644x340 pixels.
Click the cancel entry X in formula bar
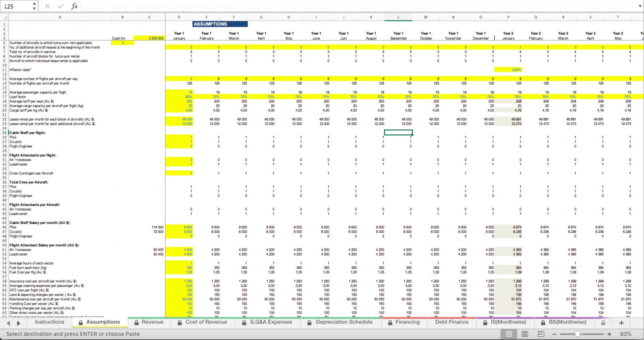[47, 6]
